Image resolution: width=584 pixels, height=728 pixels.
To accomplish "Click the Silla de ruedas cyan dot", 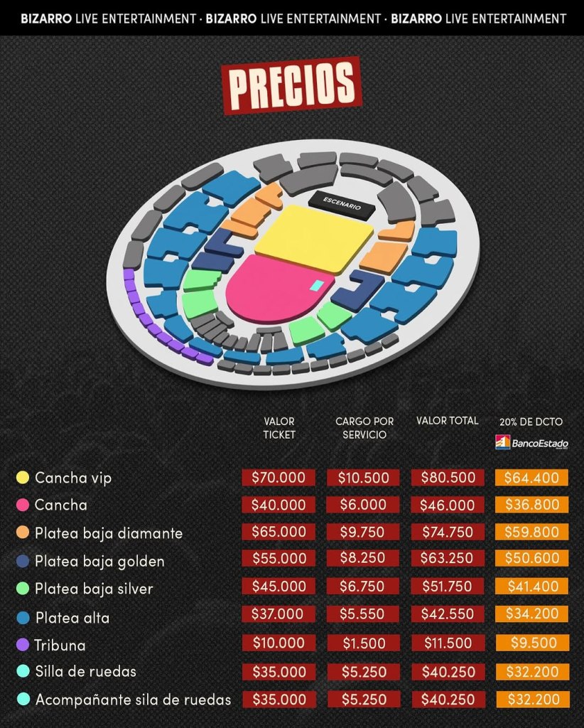I will coord(23,671).
